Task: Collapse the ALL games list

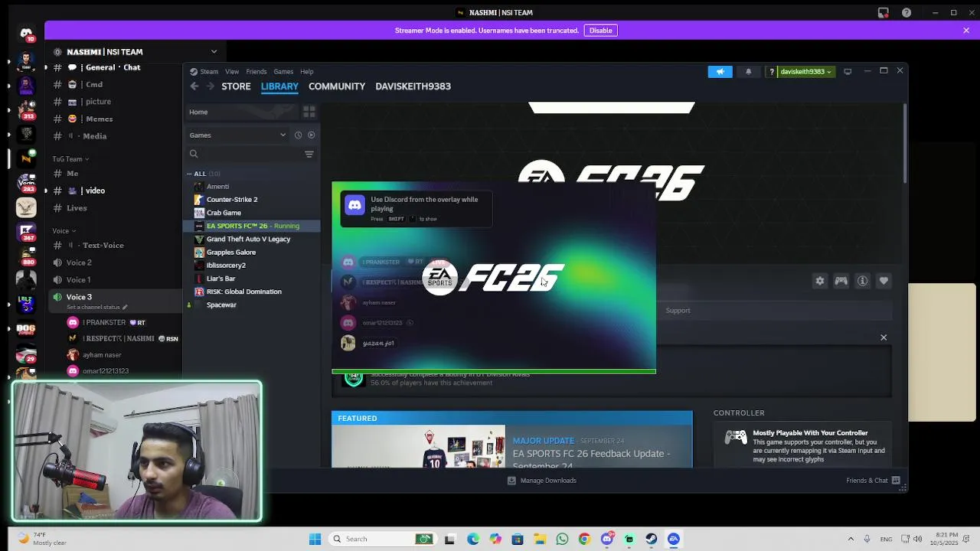Action: point(189,174)
